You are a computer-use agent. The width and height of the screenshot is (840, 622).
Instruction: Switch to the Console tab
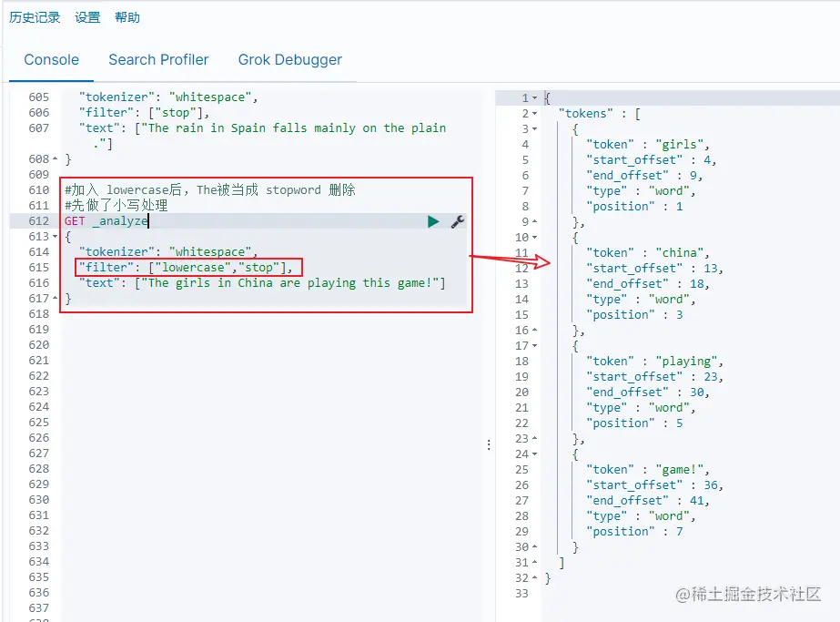[52, 59]
